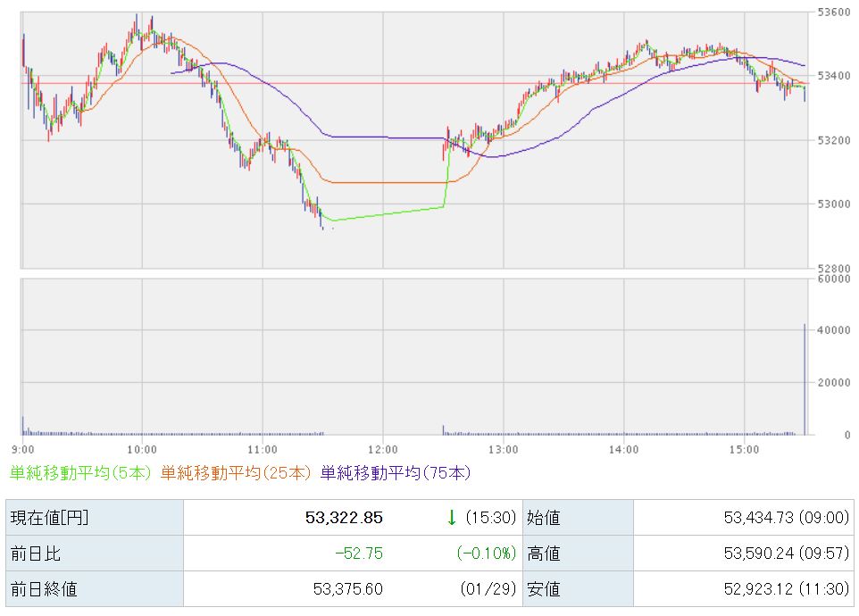
Task: Select the 14:00 time axis label
Action: (623, 448)
